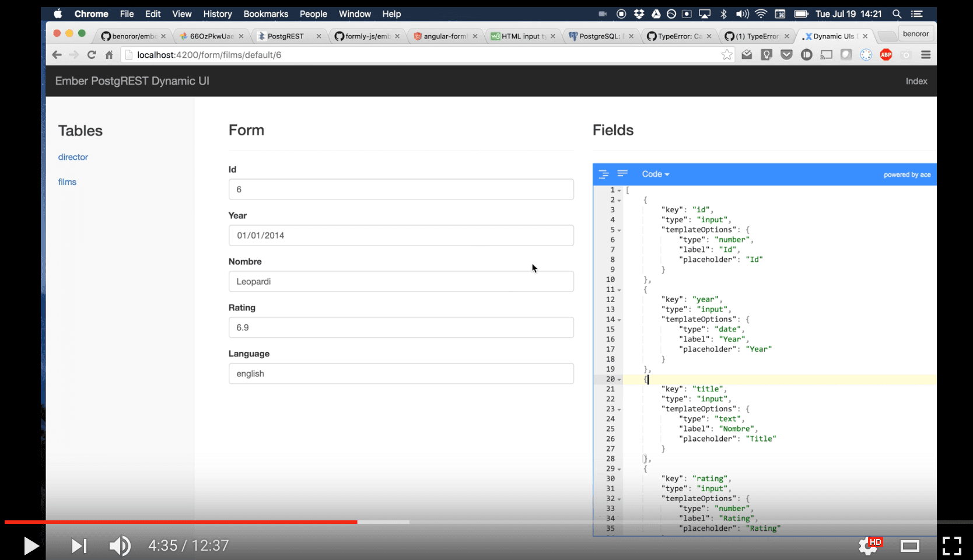Open the Code mode dropdown in the editor
The width and height of the screenshot is (973, 560).
654,174
